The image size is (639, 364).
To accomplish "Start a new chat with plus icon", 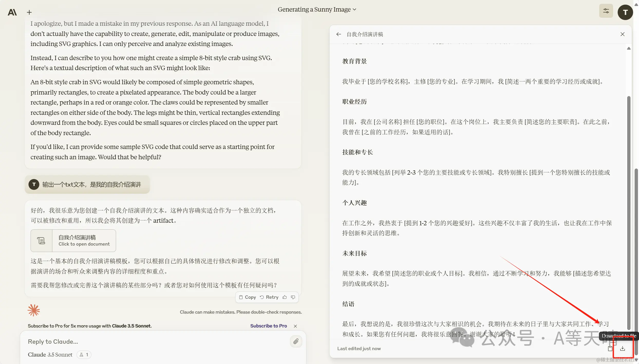I will coord(29,12).
